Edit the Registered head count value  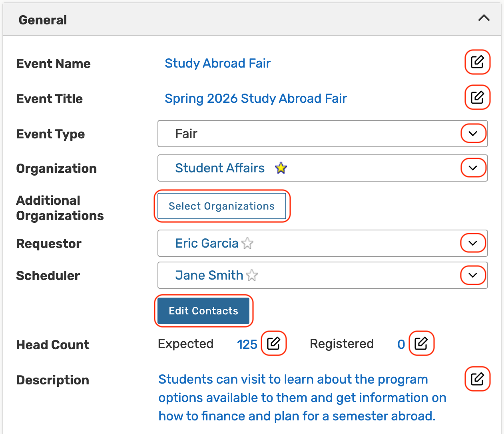click(421, 343)
